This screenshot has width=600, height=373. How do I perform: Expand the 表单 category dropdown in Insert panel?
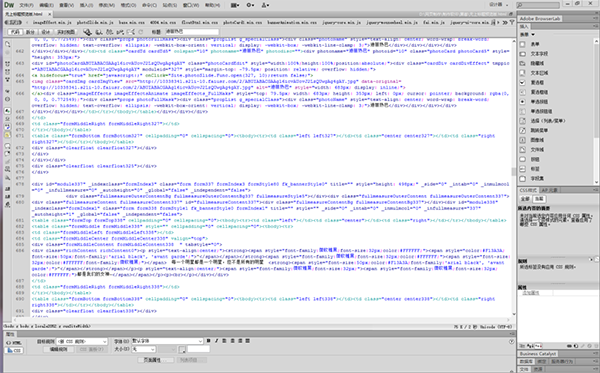527,34
